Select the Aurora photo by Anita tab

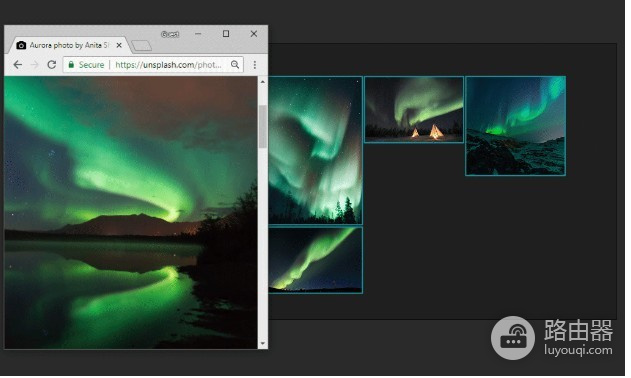(x=69, y=45)
